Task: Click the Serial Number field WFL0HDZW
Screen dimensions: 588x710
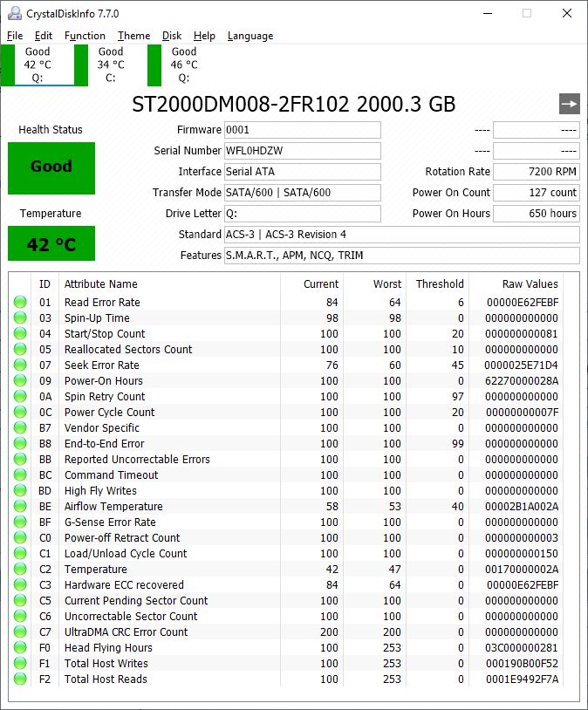Action: click(303, 151)
